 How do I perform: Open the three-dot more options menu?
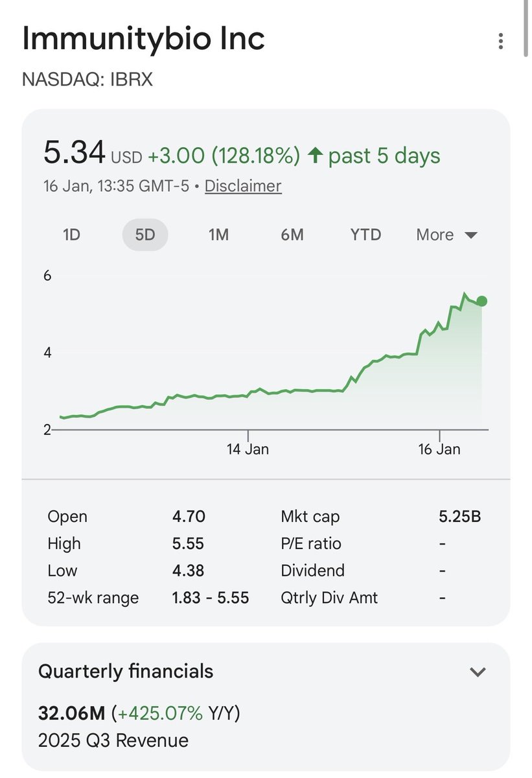(500, 41)
